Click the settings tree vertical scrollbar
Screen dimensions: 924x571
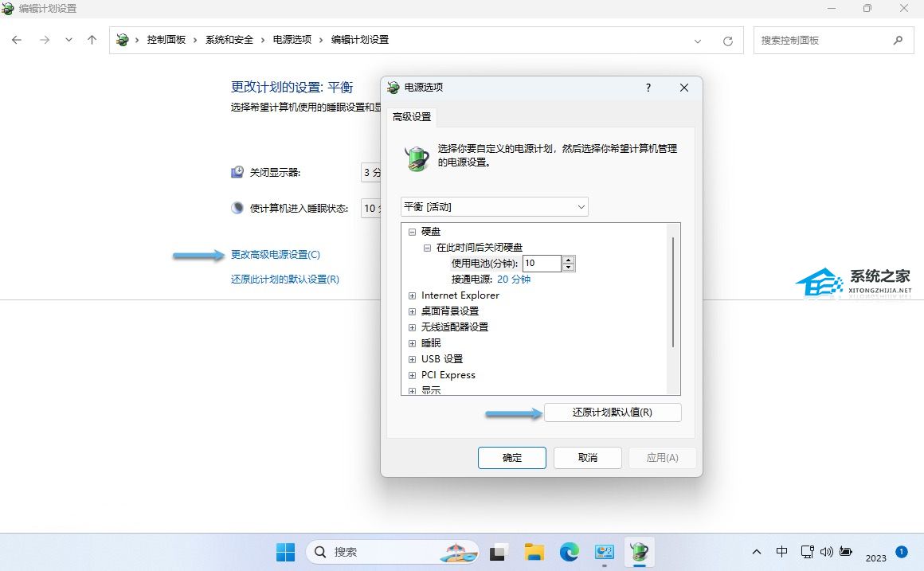673,291
